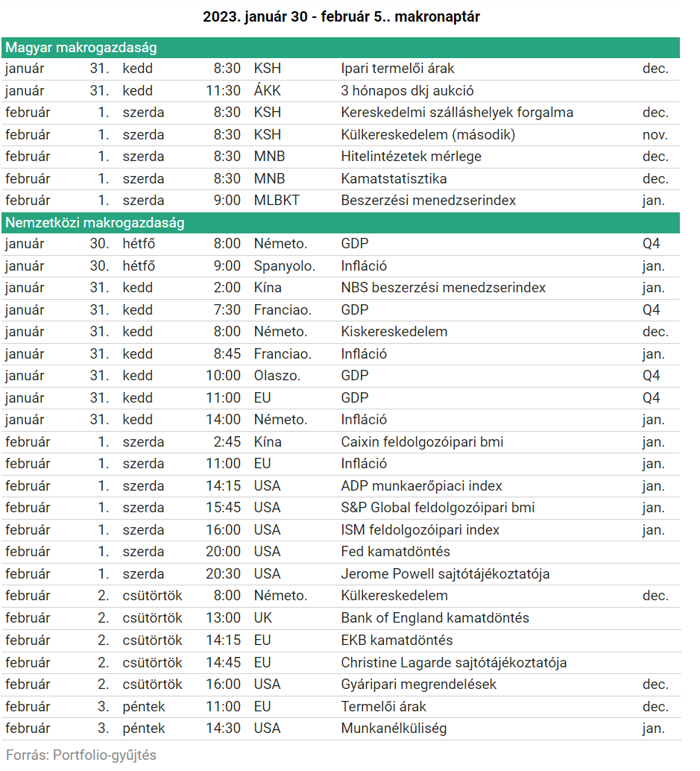Viewport: 700px width, 771px height.
Task: Click "ADP munkaerőpiaci index" event
Action: [421, 486]
